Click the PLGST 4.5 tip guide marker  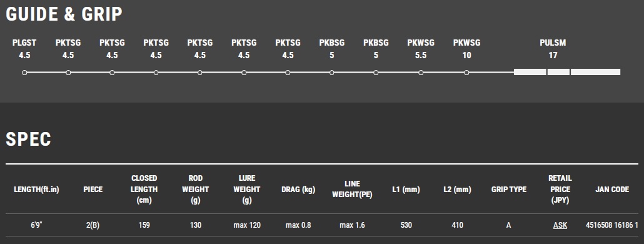(x=24, y=73)
